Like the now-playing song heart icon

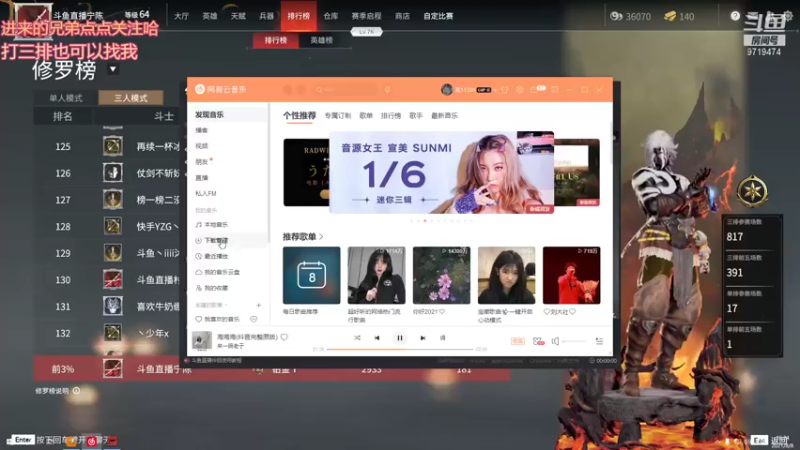tap(284, 337)
